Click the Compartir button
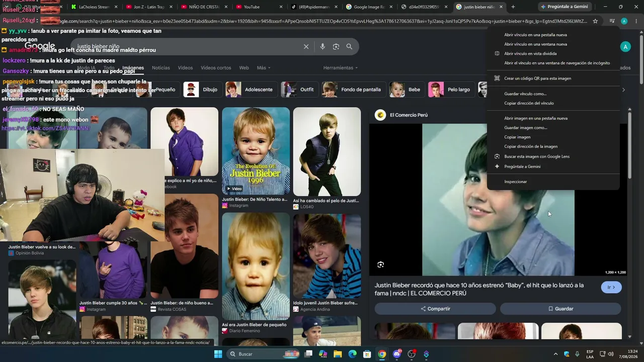The height and width of the screenshot is (362, 644). 435,309
